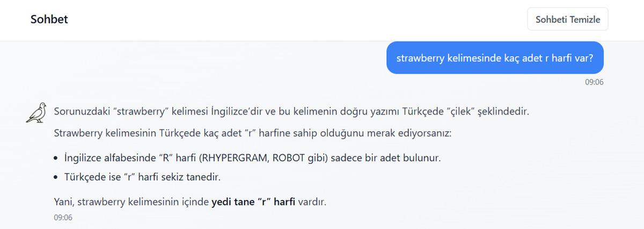Click the bold text "yedi tane "r" harfi"
The height and width of the screenshot is (229, 644).
[x=253, y=202]
